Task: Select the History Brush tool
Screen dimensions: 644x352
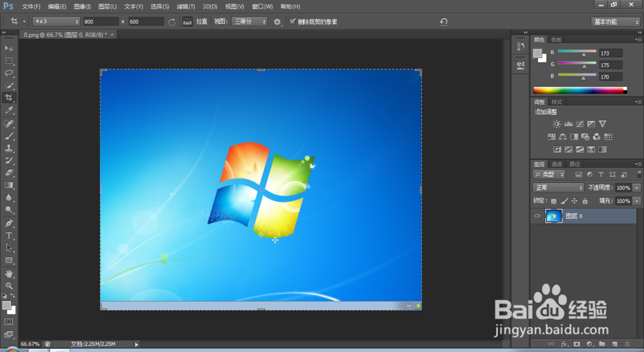Action: coord(8,161)
